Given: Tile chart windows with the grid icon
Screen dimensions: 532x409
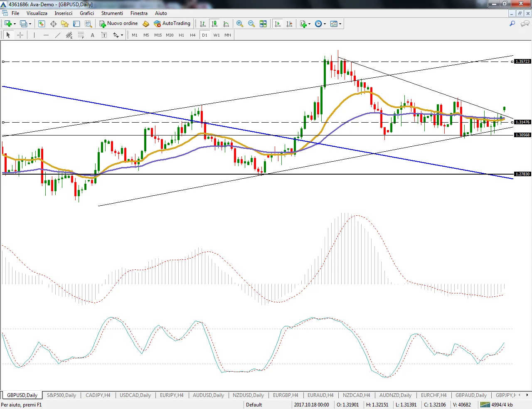Looking at the screenshot, I should [263, 24].
